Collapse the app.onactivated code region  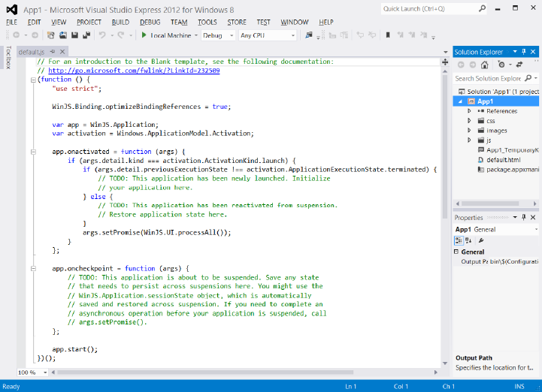click(x=33, y=152)
